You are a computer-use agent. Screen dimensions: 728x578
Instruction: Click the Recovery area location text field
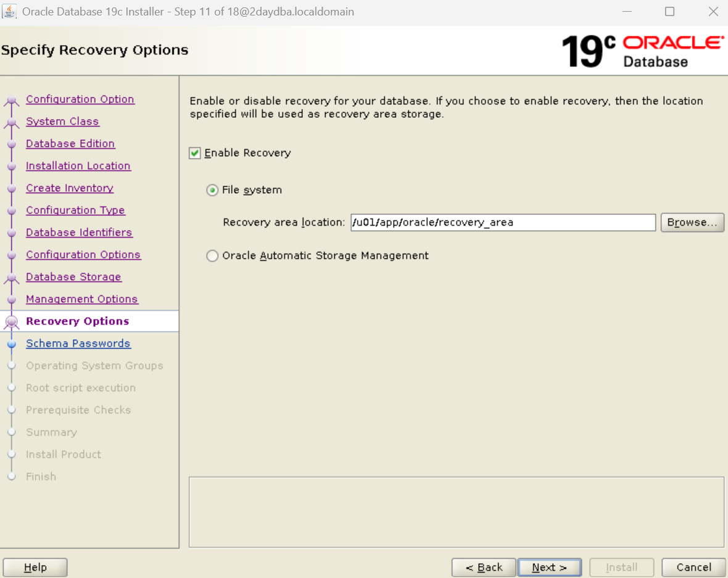(503, 223)
